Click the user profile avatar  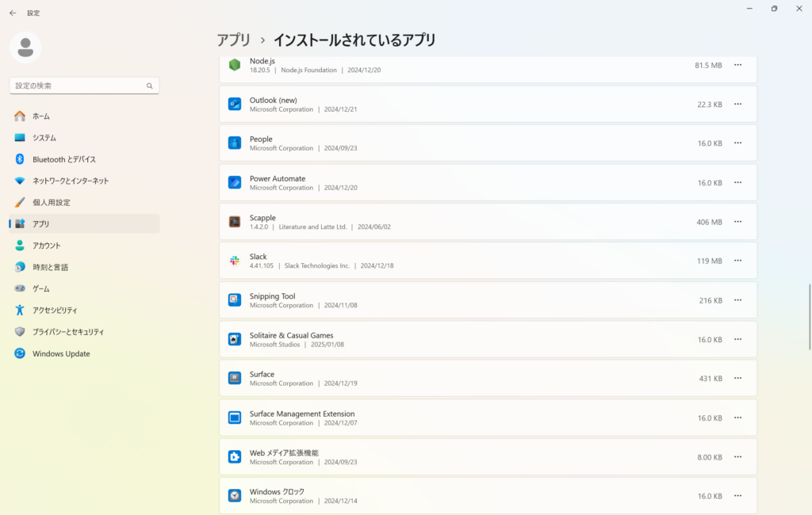(25, 48)
